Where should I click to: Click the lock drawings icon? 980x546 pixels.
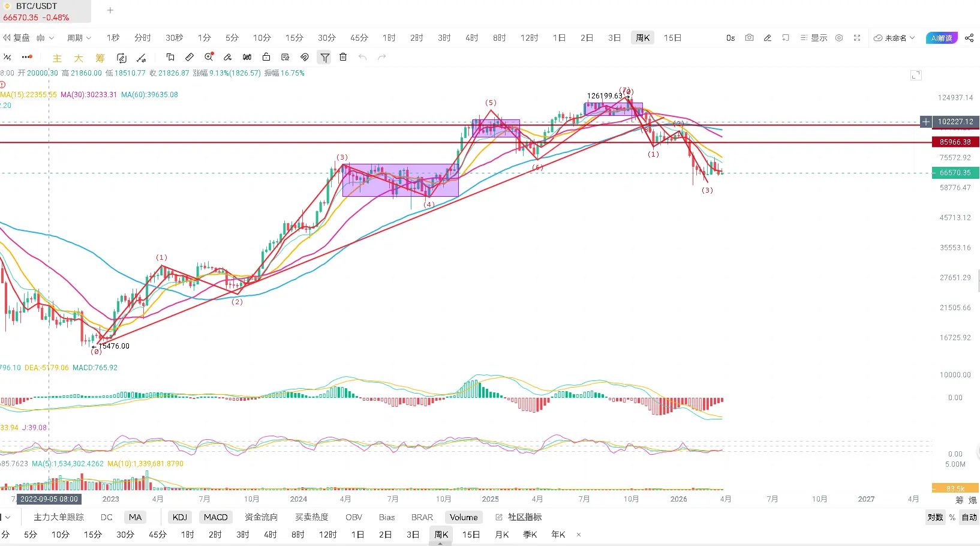click(266, 57)
